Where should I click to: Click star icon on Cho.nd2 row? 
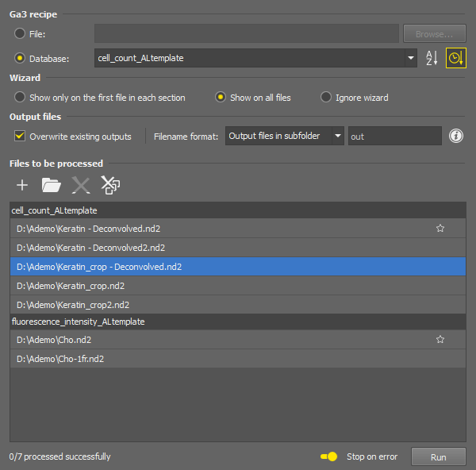(440, 339)
